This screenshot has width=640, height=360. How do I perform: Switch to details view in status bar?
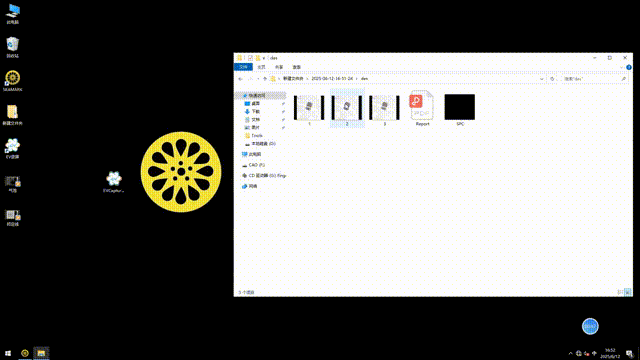coord(620,292)
